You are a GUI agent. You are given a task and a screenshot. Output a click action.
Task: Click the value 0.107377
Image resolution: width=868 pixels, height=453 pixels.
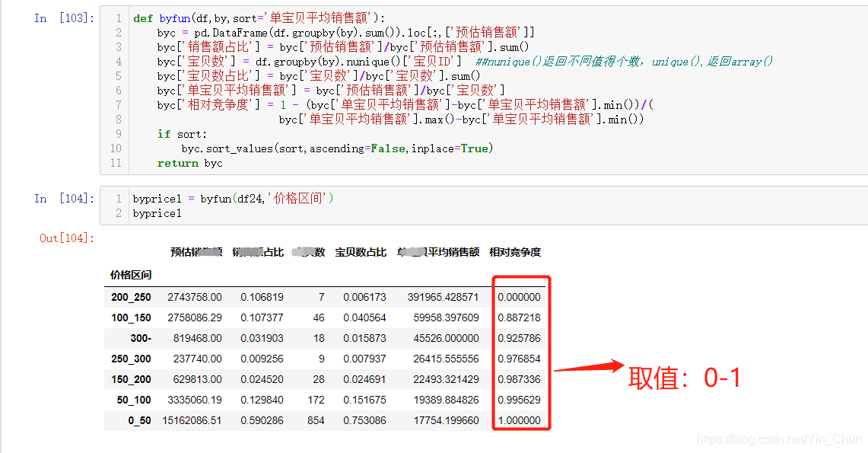[x=262, y=317]
